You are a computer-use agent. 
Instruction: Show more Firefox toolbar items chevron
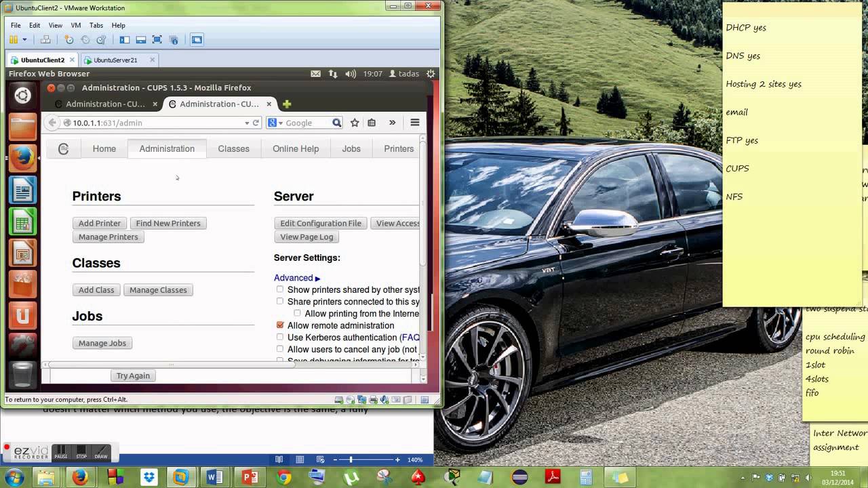tap(392, 123)
